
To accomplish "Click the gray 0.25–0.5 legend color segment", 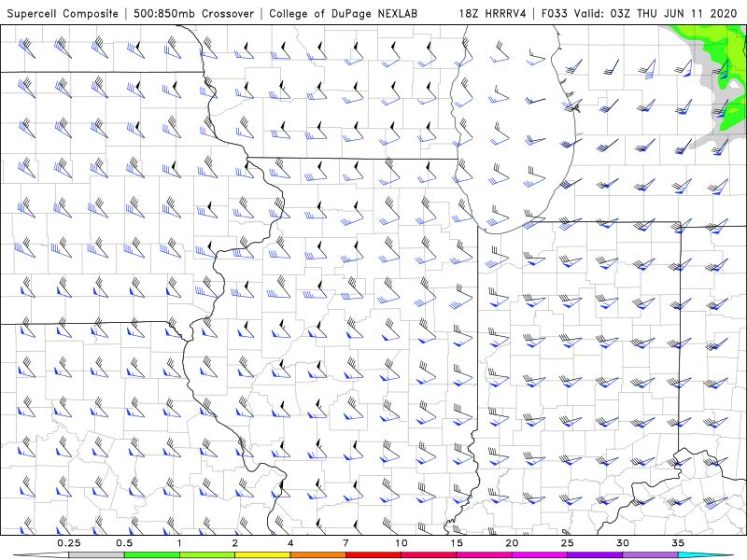I will click(x=97, y=555).
